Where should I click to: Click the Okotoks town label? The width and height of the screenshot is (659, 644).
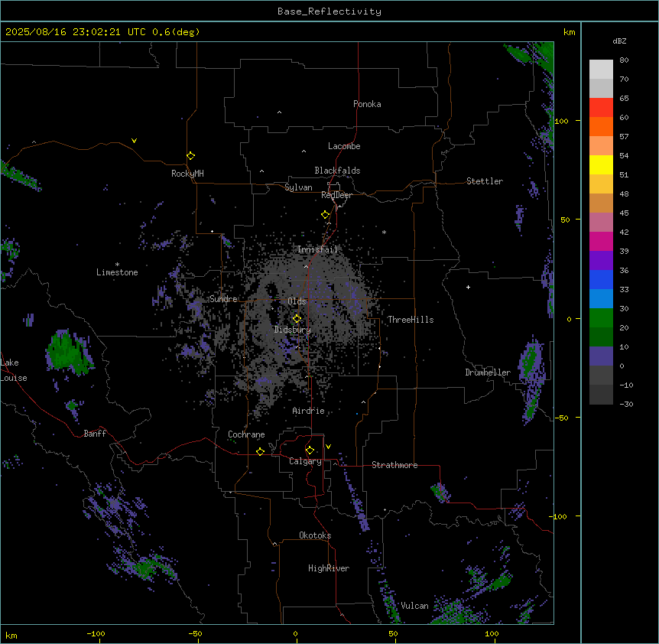pos(315,535)
